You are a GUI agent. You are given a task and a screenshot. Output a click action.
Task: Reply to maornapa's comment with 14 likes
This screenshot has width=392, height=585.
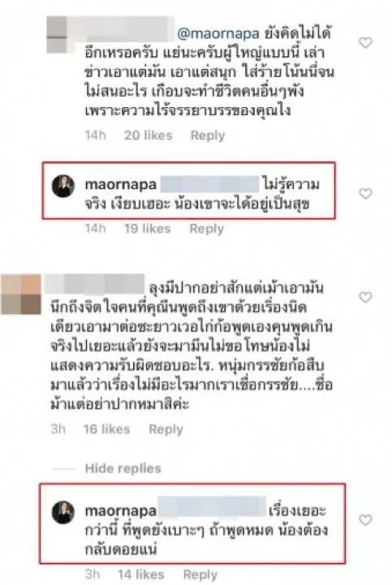(200, 574)
